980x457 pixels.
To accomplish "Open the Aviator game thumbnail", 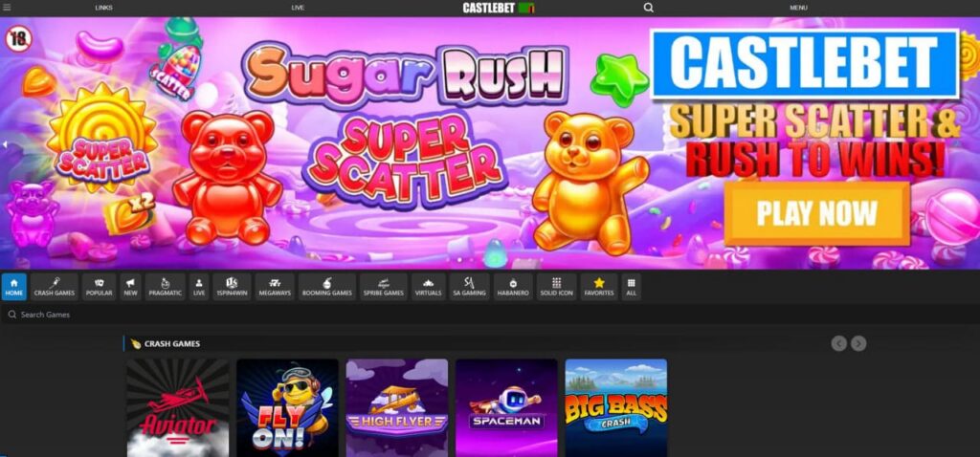I will (x=178, y=407).
